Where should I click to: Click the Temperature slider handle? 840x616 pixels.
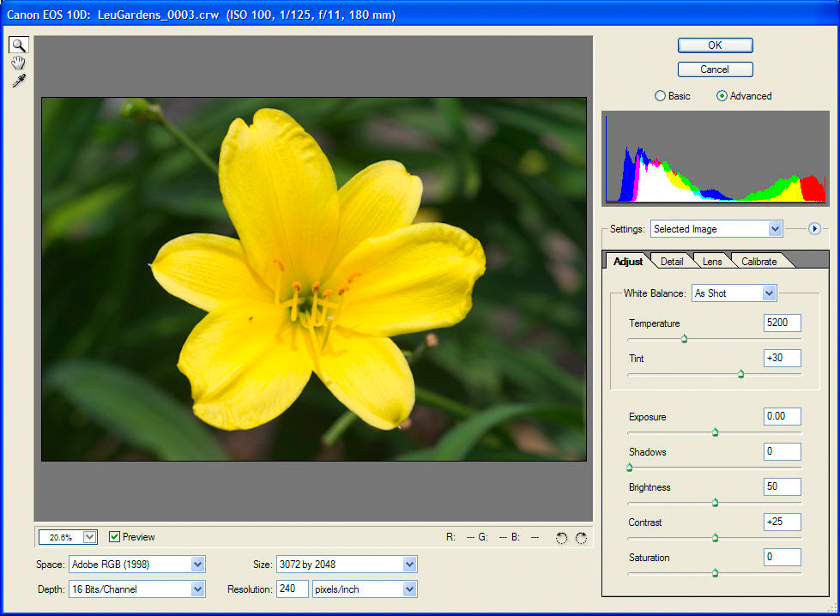[684, 339]
